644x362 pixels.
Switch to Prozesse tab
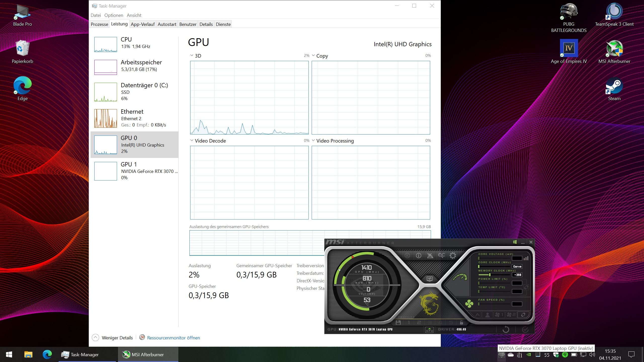tap(99, 24)
